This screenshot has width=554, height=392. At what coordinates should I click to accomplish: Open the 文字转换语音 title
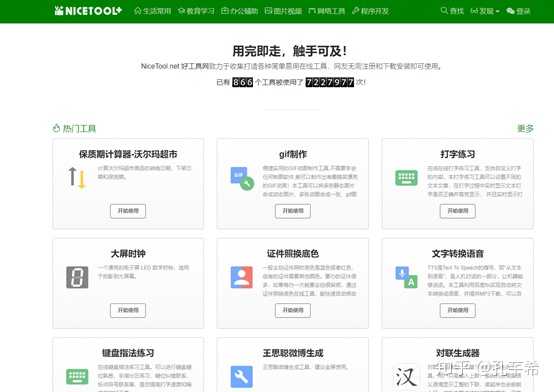pos(458,253)
